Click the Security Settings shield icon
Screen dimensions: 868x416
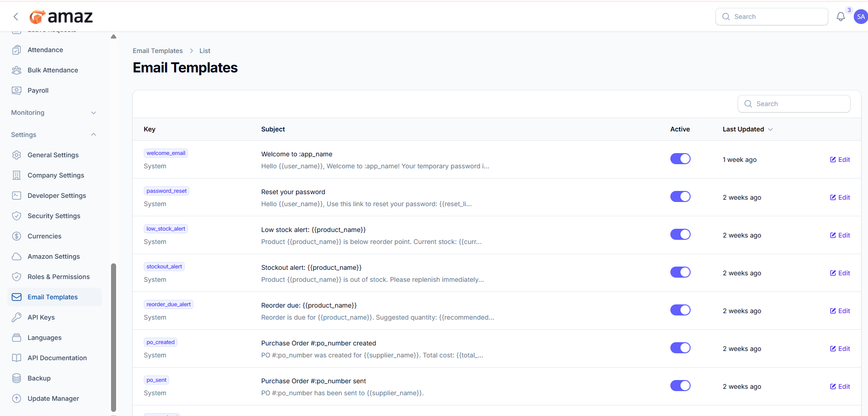pos(17,216)
